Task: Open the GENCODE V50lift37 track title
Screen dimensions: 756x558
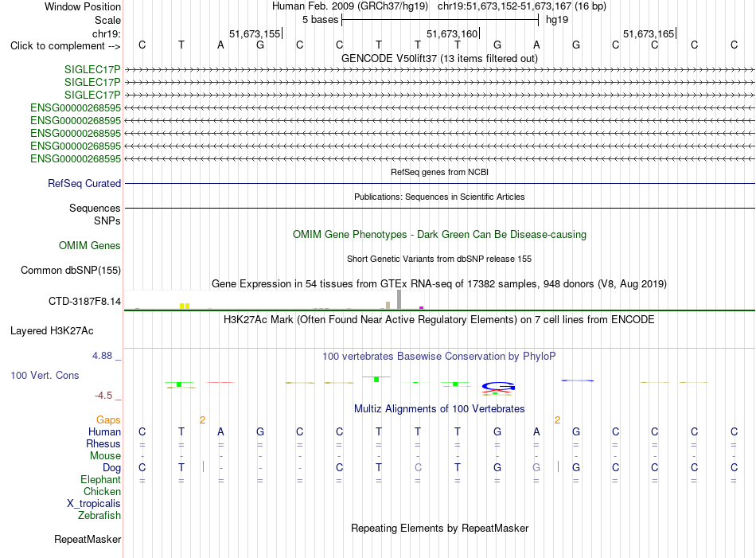Action: pyautogui.click(x=439, y=58)
